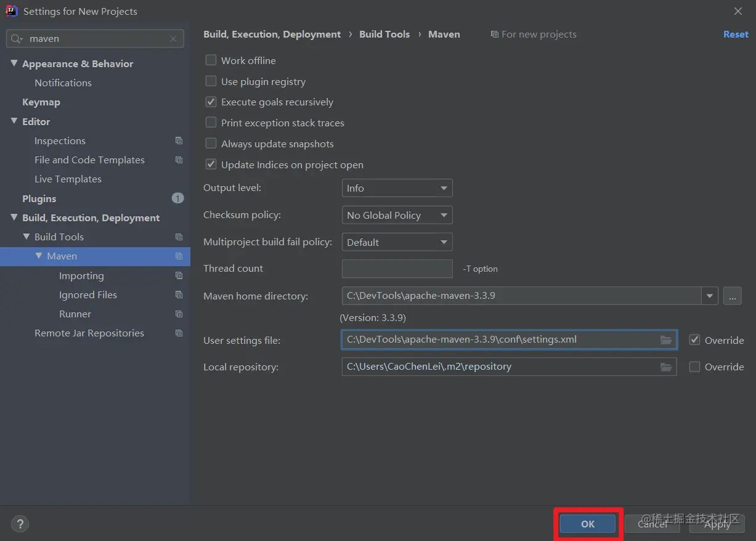The image size is (756, 541).
Task: Click the Maven home directory path field
Action: 521,296
